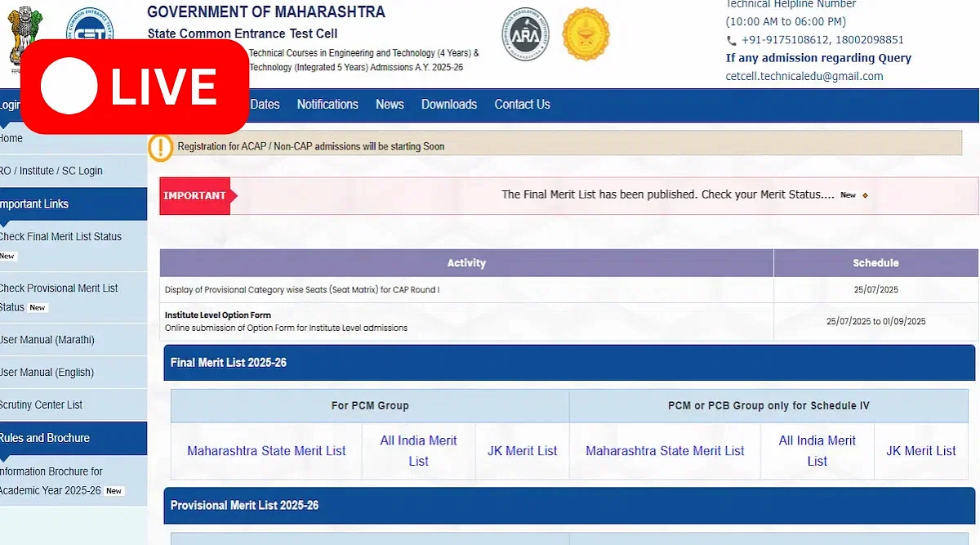Open the Notifications menu
980x545 pixels.
[x=327, y=105]
